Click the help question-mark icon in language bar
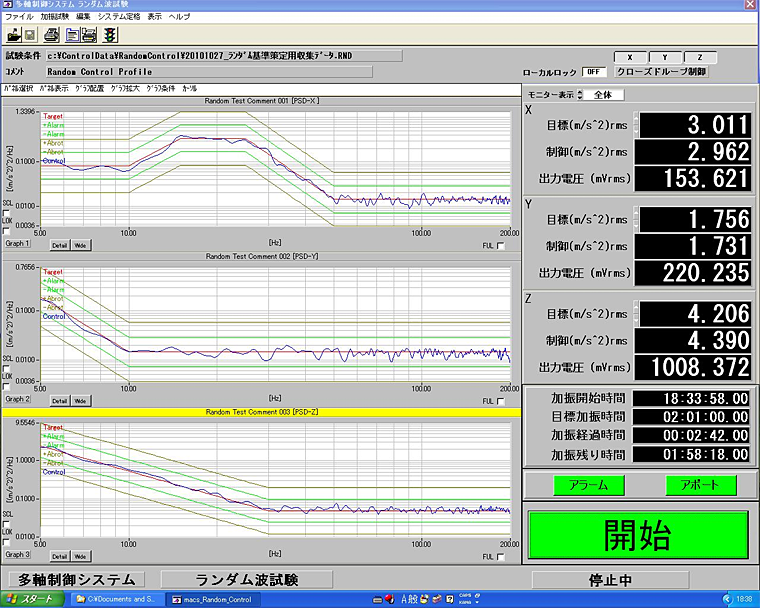The height and width of the screenshot is (608, 760). 449,599
